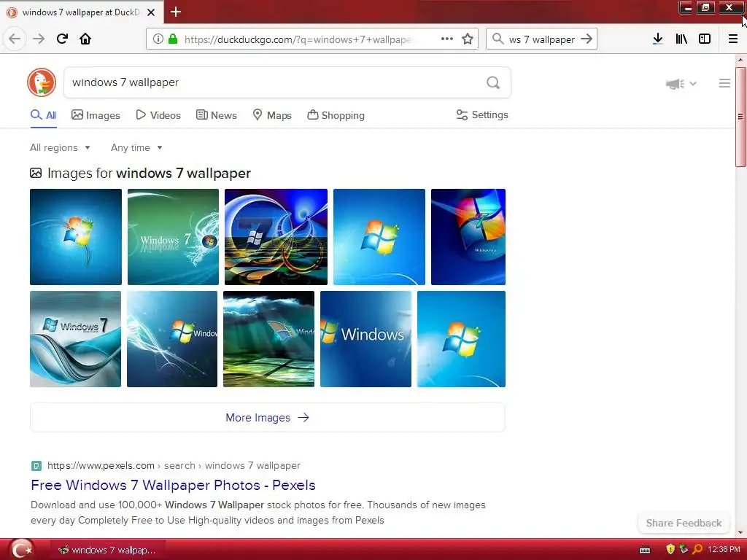Expand the chevron next to the megaphone
The image size is (747, 560).
693,84
